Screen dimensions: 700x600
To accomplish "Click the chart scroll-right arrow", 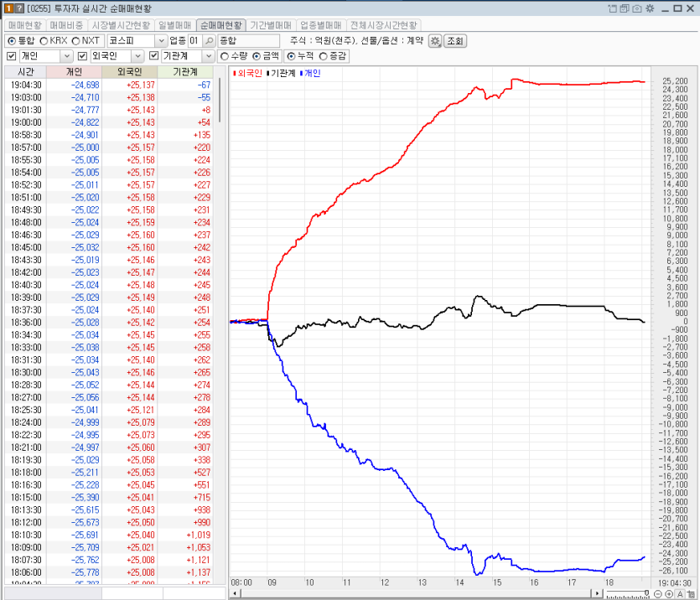I will point(597,593).
